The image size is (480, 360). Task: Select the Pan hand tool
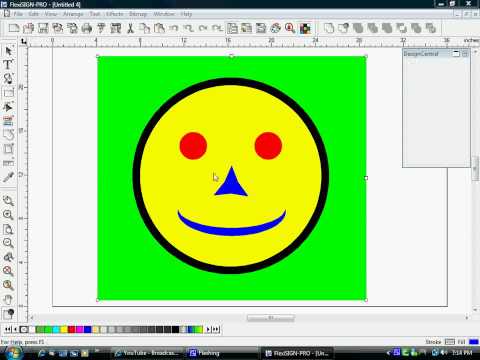(x=8, y=299)
